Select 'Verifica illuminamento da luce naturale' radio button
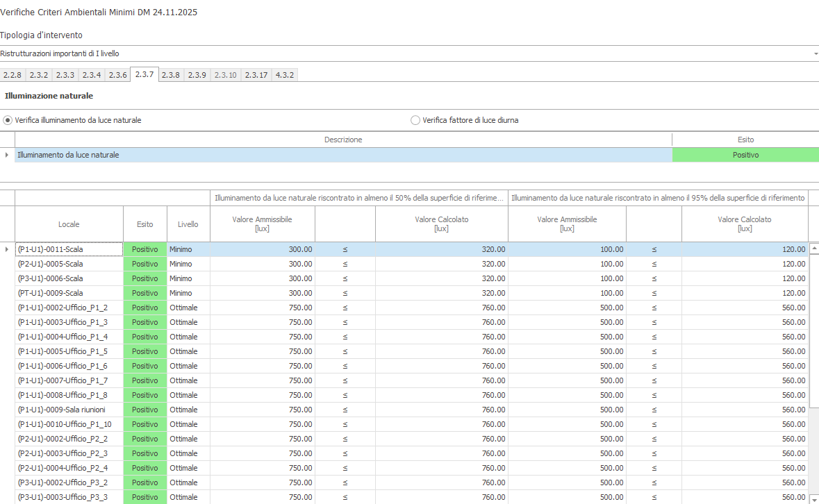 click(x=8, y=120)
